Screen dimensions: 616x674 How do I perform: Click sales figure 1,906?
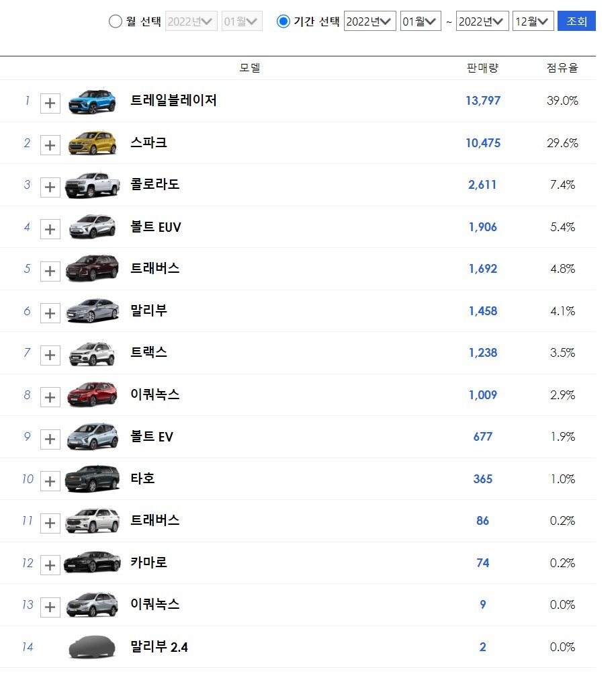pyautogui.click(x=483, y=227)
